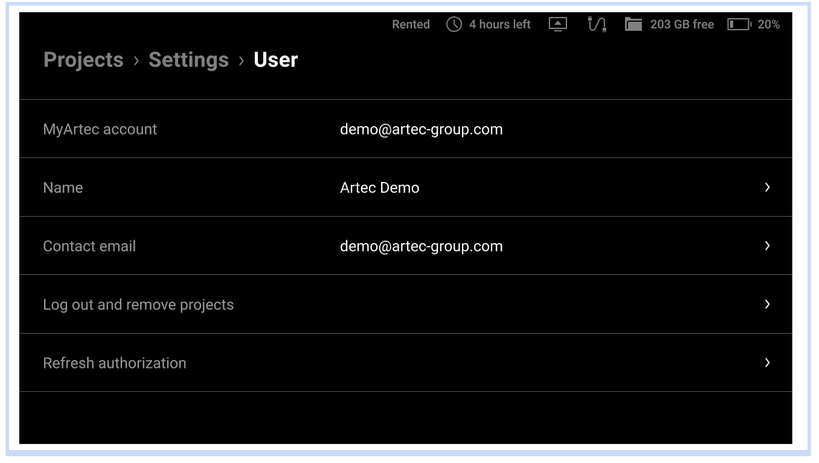Screen dimensions: 819x463
Task: Expand Contact email row arrow
Action: tap(767, 246)
